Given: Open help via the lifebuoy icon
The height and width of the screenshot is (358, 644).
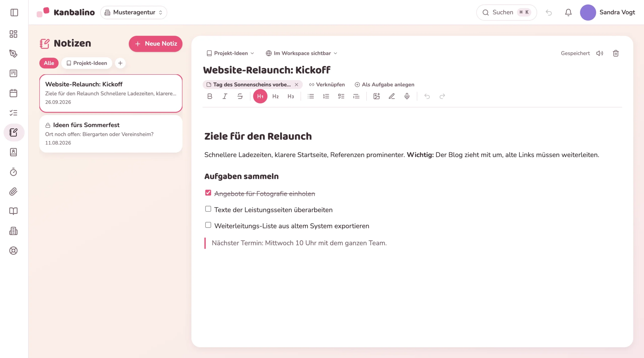Looking at the screenshot, I should tap(14, 250).
